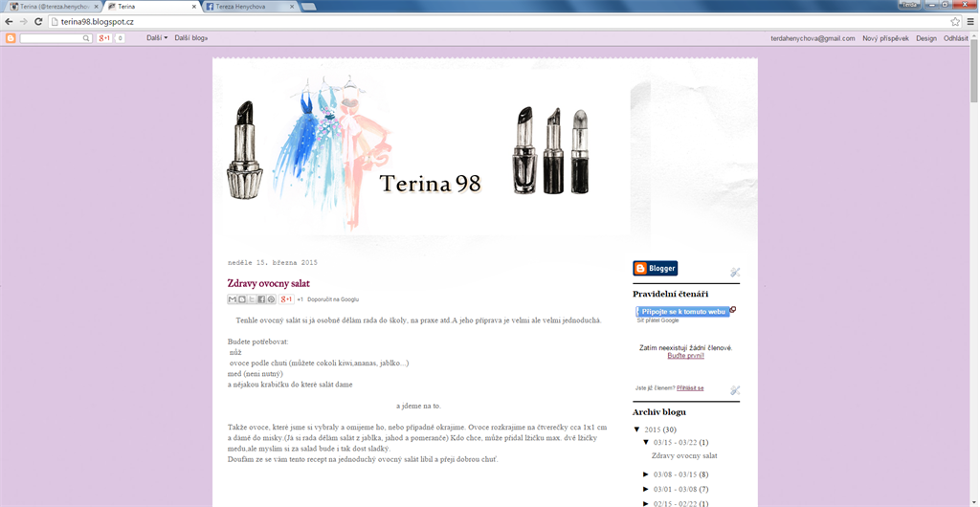Switch to the Terina Instagram tab
The height and width of the screenshot is (507, 980).
52,7
